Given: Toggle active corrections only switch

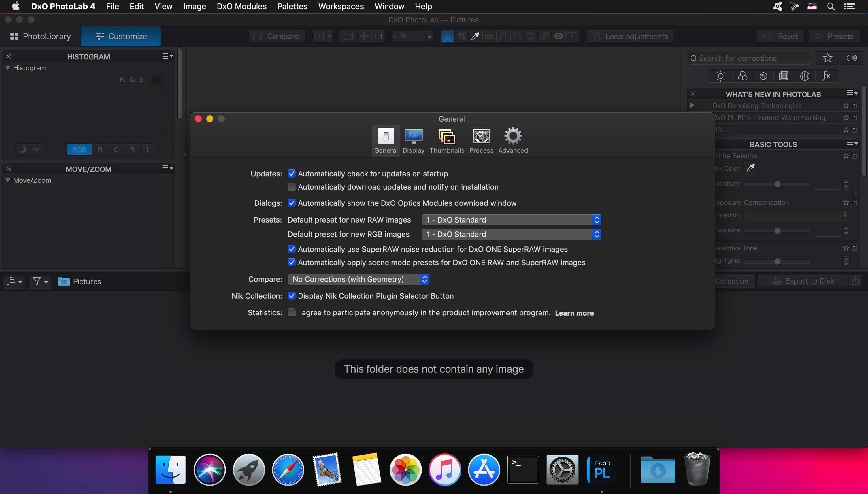Looking at the screenshot, I should pos(852,58).
